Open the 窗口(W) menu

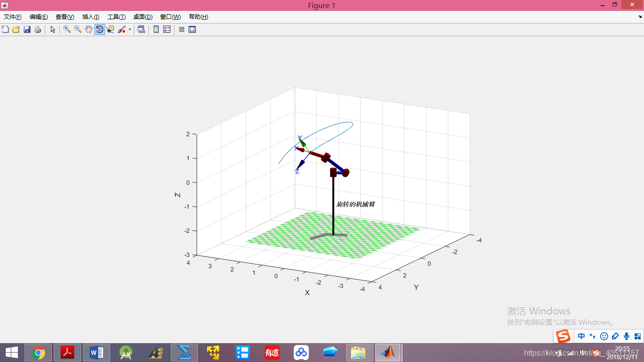point(170,17)
